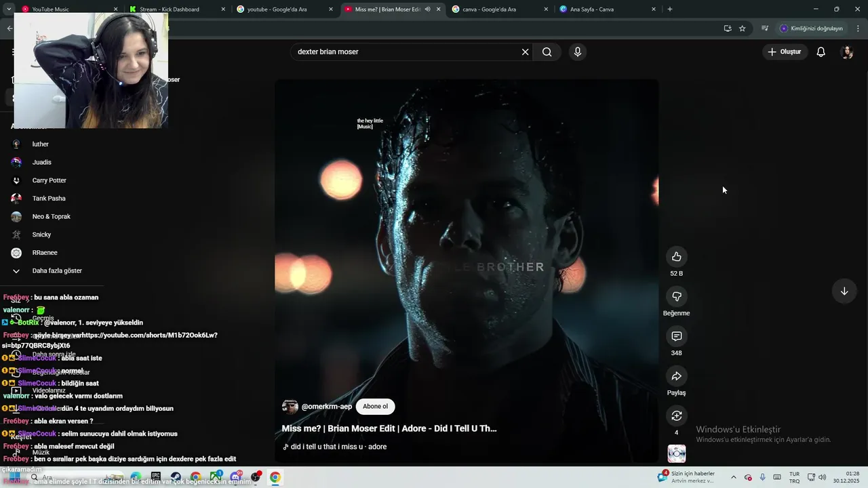Open the media control icon in toolbar
The image size is (868, 488).
tap(765, 28)
